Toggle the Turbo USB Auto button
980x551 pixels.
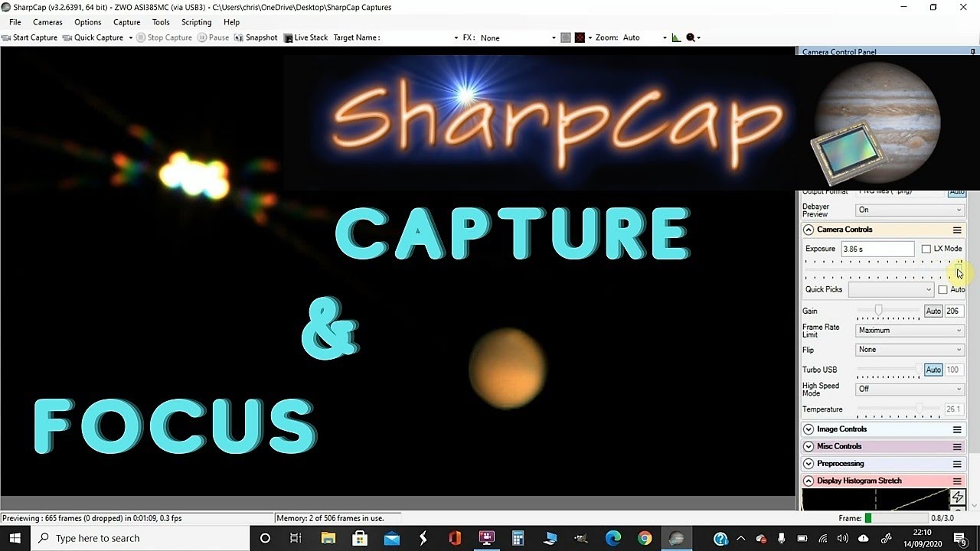click(x=933, y=370)
